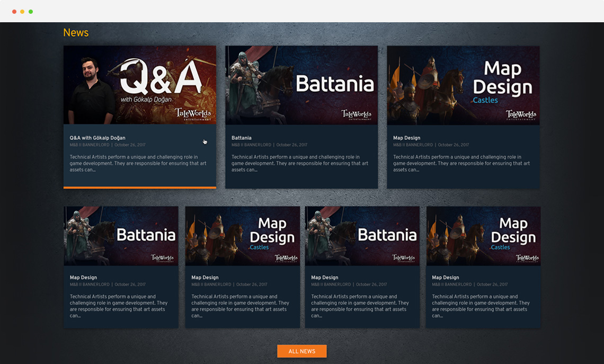604x364 pixels.
Task: Click the excerpt text in the Q&A card
Action: pos(138,163)
